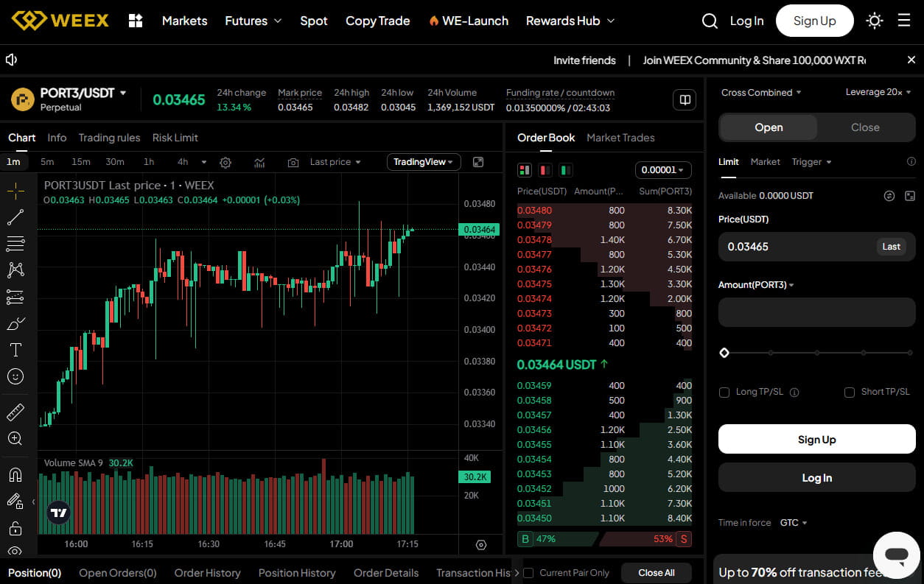The image size is (924, 584).
Task: Open the Markets menu item
Action: pos(184,21)
